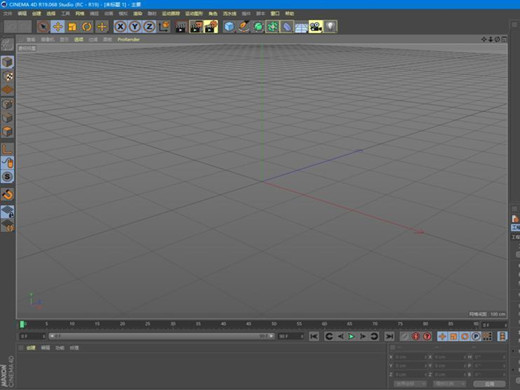The width and height of the screenshot is (520, 390).
Task: Toggle the X axis lock
Action: 120,27
